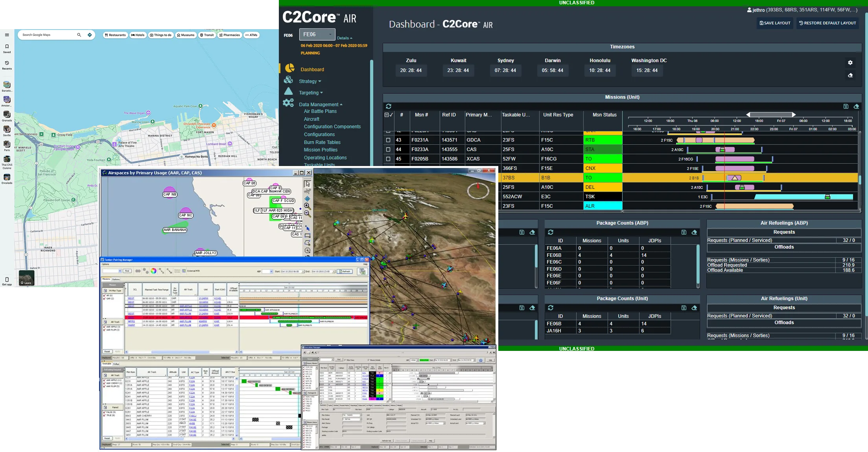Click the Google Maps directions icon

coord(90,35)
